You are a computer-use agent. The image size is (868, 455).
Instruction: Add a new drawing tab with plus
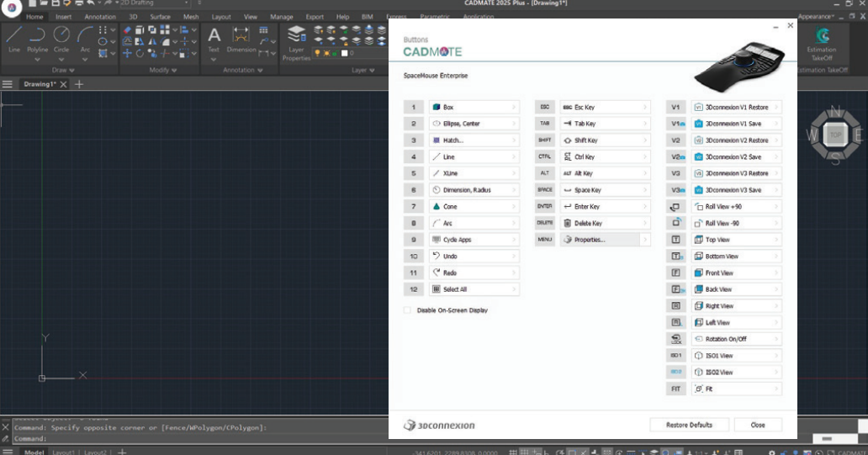point(79,84)
